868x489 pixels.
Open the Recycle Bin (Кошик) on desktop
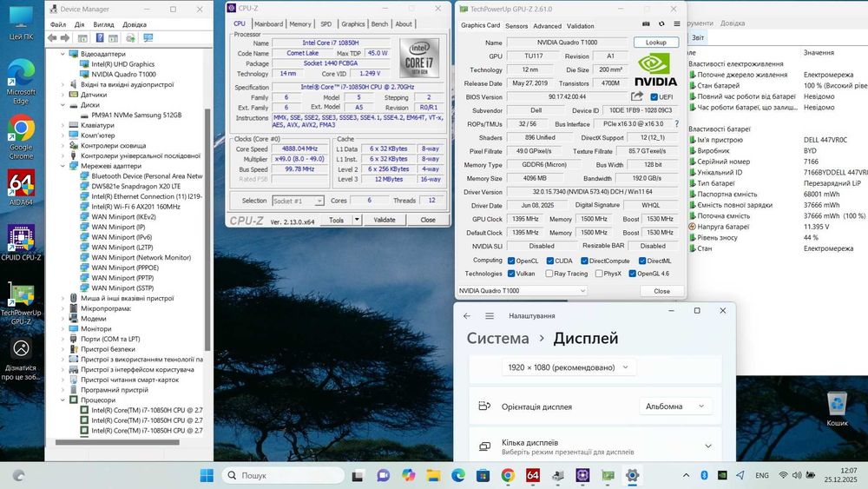(837, 409)
